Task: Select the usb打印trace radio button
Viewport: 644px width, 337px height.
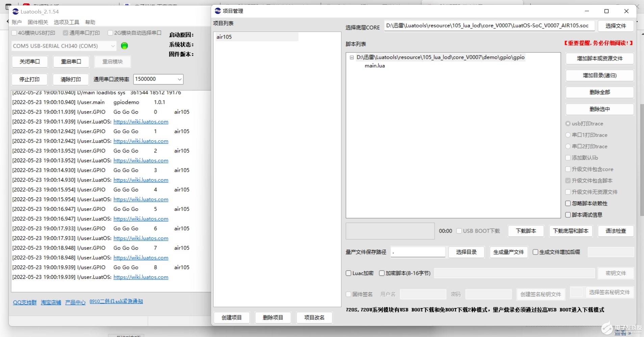Action: [568, 124]
